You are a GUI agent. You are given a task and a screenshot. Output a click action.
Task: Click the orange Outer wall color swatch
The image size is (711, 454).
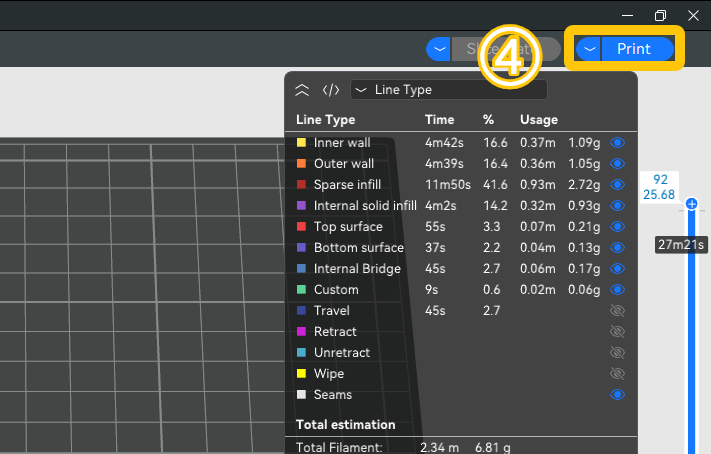pos(301,163)
